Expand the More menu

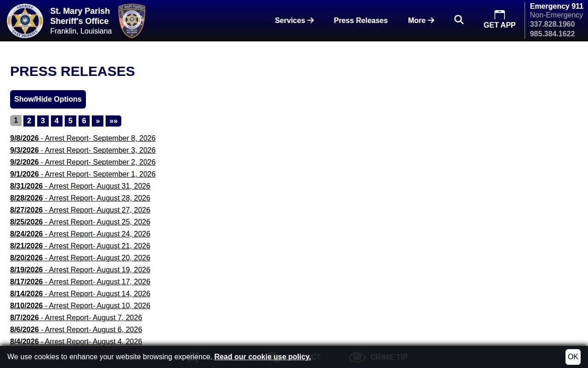pyautogui.click(x=421, y=20)
